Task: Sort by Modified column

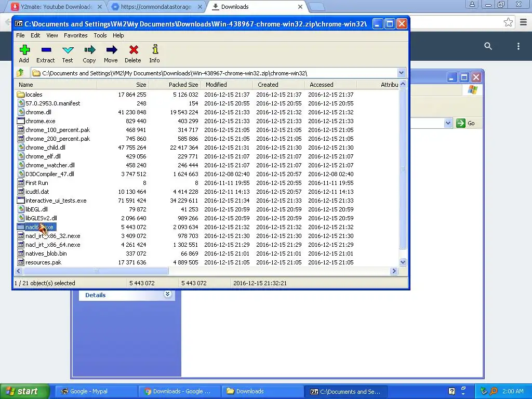Action: [x=227, y=85]
